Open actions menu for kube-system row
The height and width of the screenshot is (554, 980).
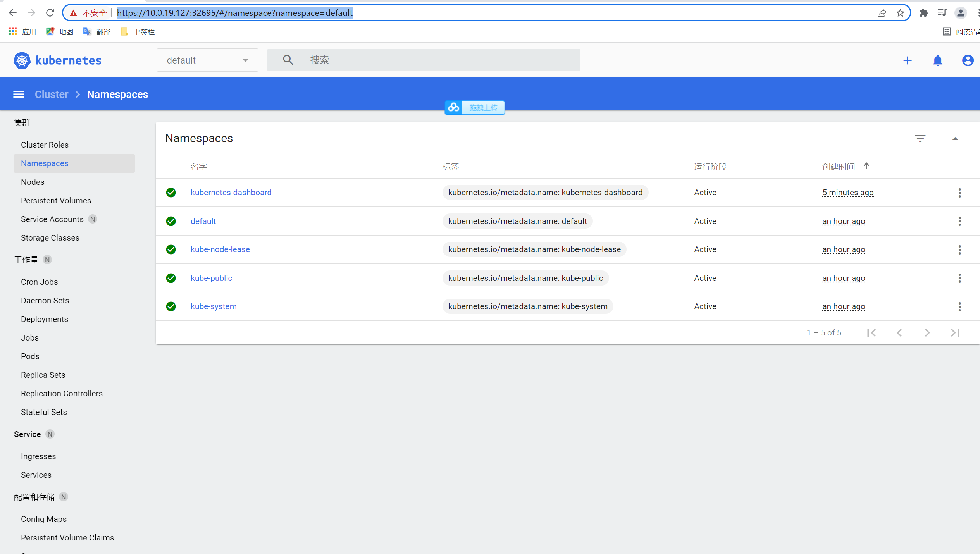coord(960,306)
